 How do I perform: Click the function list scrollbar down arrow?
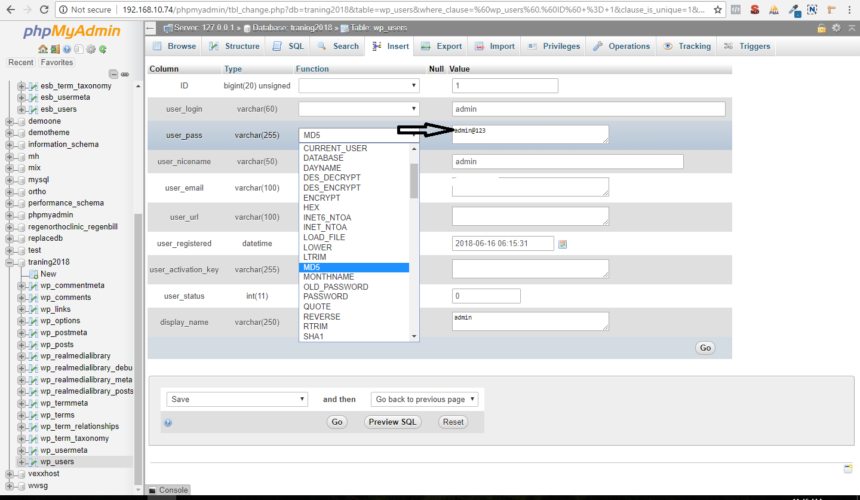(414, 337)
